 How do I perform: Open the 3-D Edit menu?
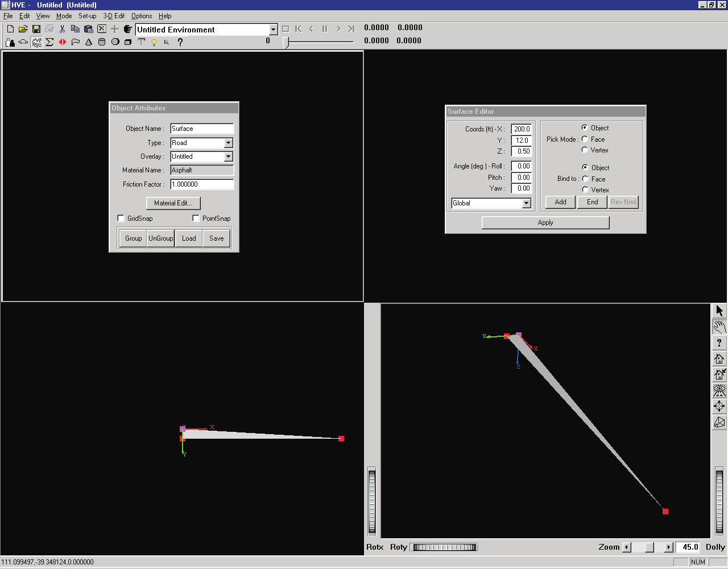pos(114,16)
